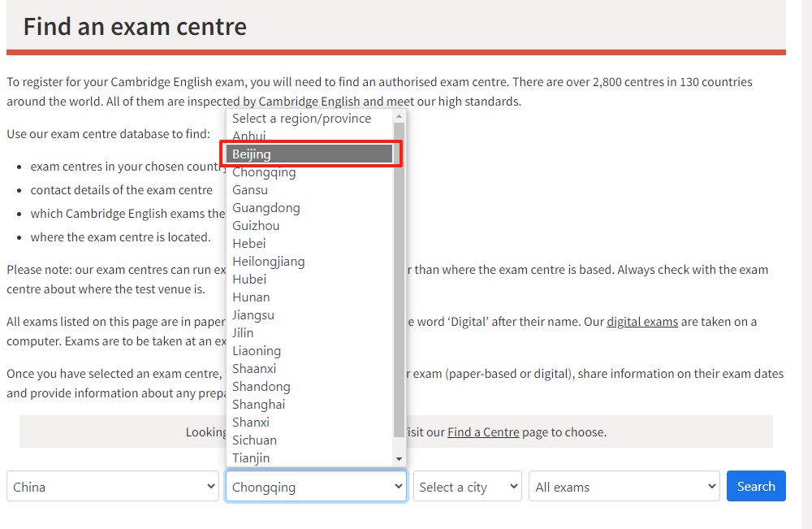812x529 pixels.
Task: Click the 'Find an exam centre' heading
Action: click(135, 27)
